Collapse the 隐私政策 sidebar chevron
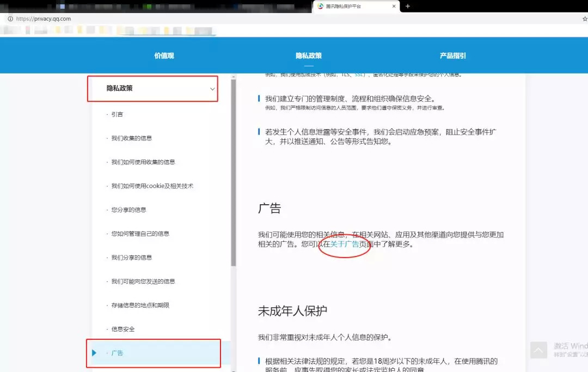 (x=212, y=89)
